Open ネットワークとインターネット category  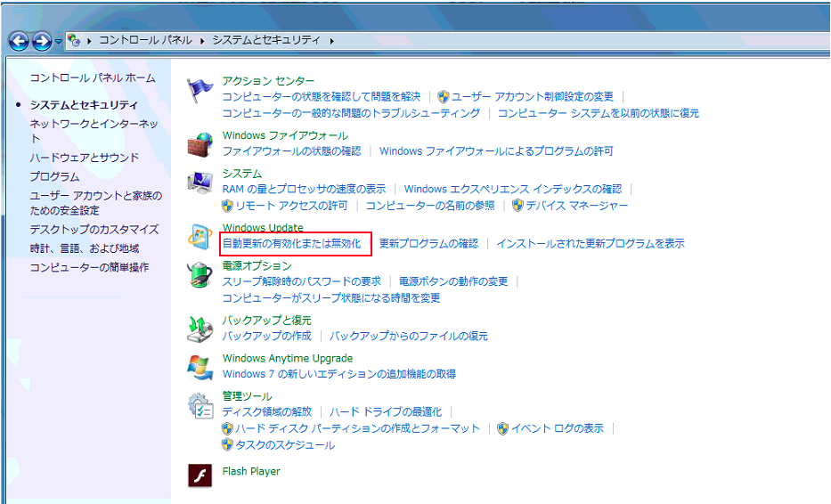click(94, 131)
